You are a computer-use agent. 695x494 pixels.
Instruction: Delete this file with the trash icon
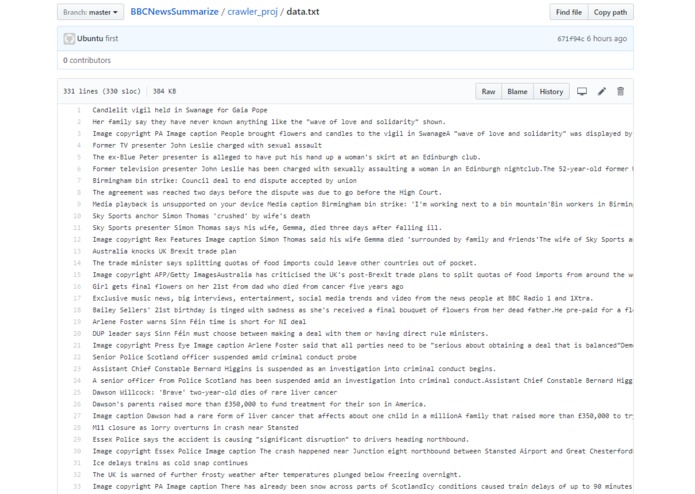pyautogui.click(x=621, y=91)
